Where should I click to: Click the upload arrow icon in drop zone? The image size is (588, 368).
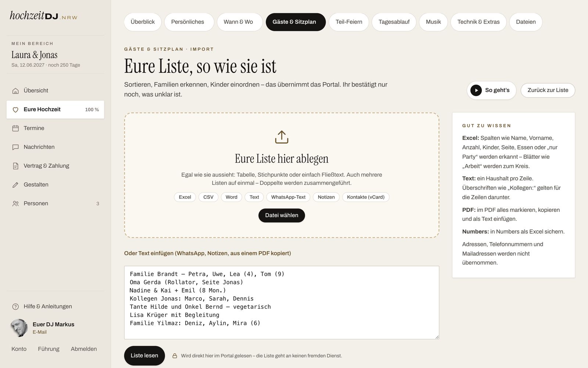(x=282, y=137)
